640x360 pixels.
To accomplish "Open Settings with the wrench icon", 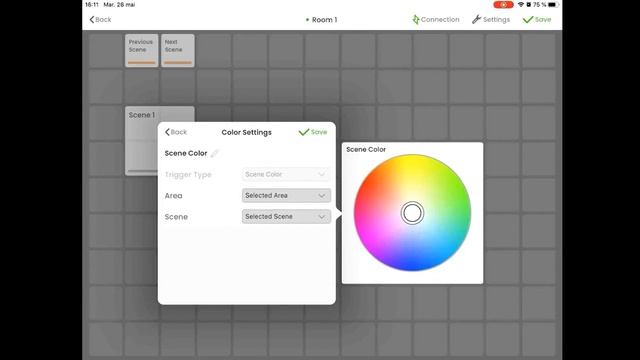I will click(491, 20).
